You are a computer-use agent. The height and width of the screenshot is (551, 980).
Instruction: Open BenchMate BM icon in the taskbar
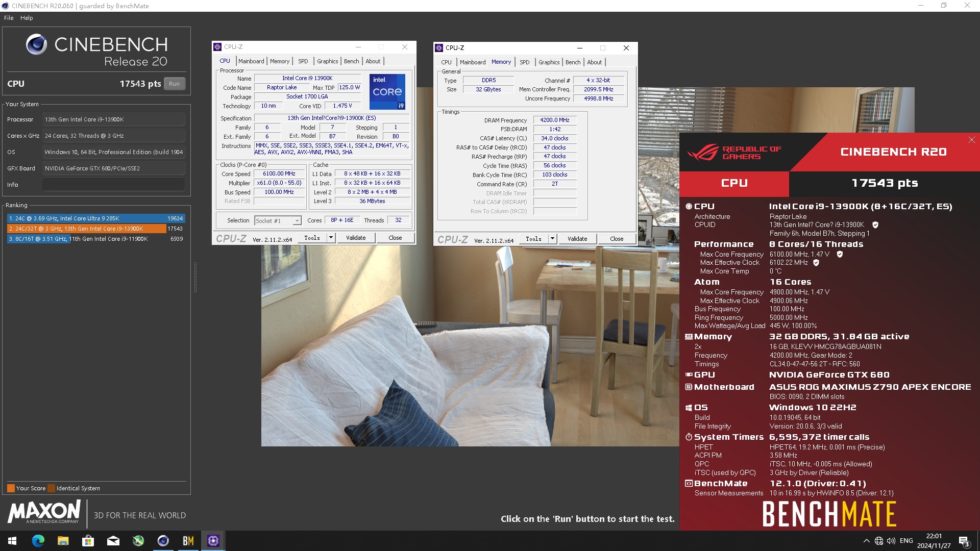tap(188, 541)
